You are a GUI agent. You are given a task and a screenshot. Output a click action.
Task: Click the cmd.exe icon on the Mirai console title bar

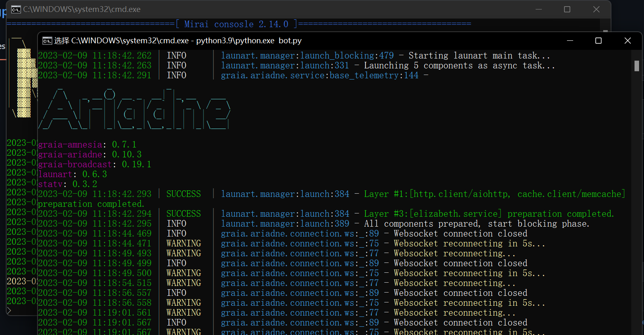(x=16, y=9)
